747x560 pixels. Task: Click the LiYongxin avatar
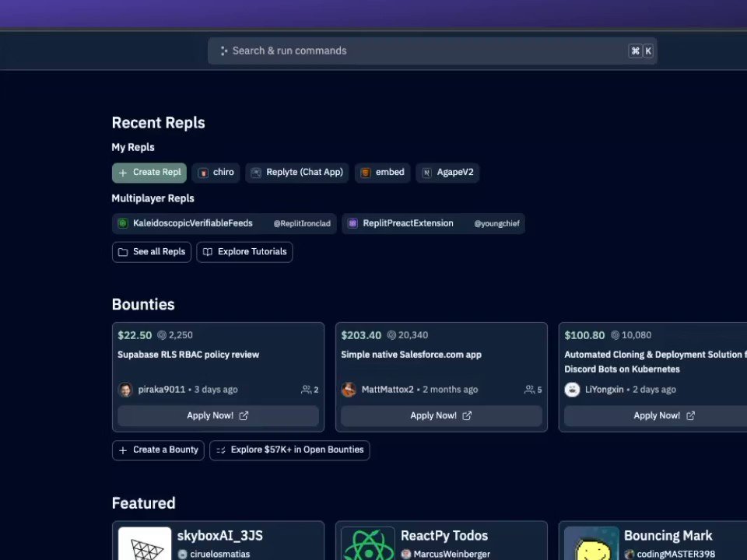tap(572, 390)
